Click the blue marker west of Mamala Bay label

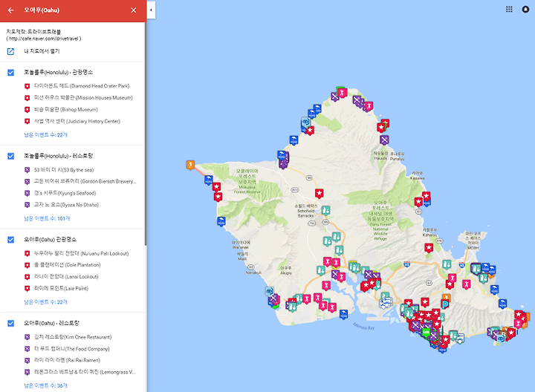click(x=343, y=314)
